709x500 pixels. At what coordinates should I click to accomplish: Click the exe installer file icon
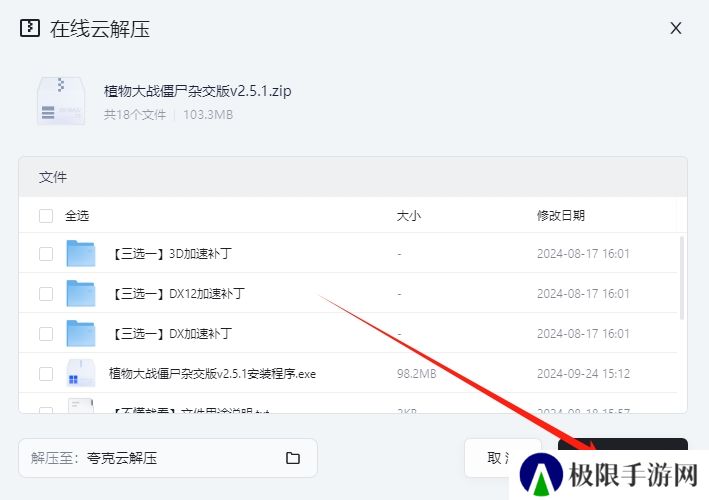tap(80, 373)
